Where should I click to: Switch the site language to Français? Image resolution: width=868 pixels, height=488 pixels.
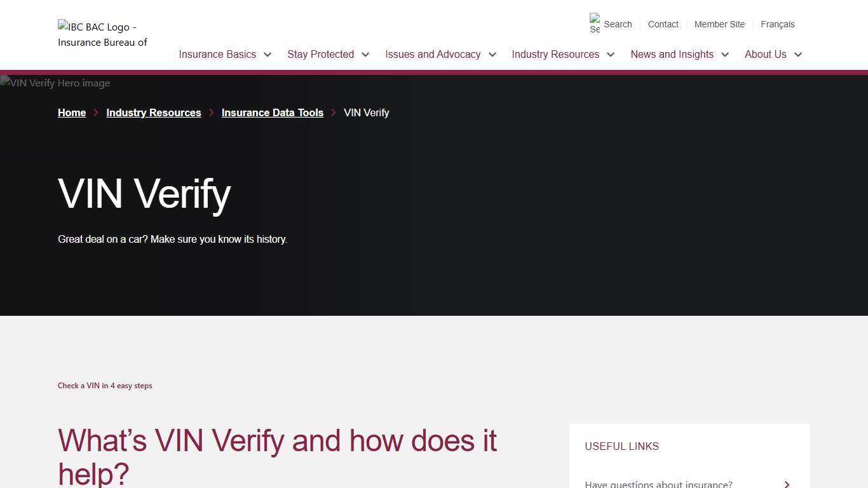778,24
